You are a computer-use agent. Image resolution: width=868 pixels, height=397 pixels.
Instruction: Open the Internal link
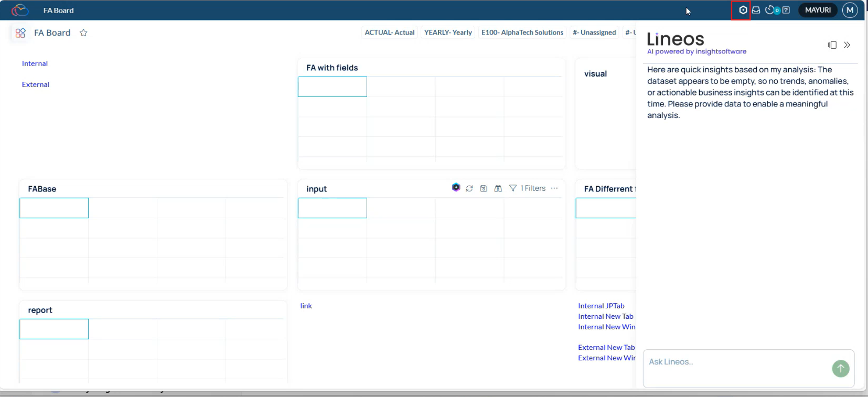coord(35,63)
